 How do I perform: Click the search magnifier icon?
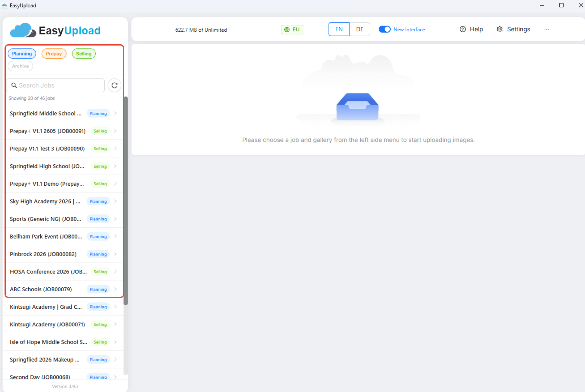point(14,85)
